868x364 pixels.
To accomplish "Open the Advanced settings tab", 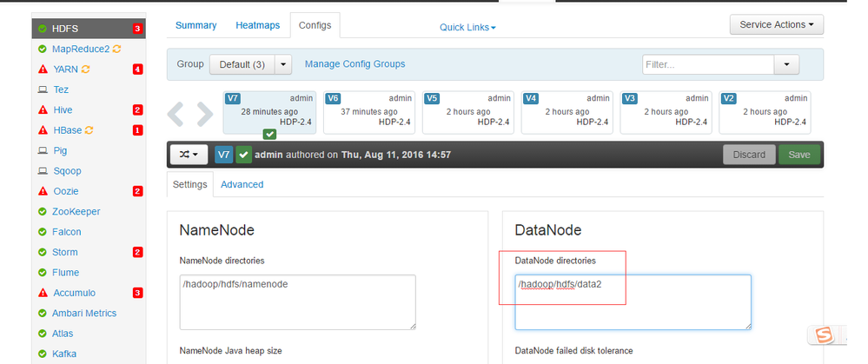I will pos(242,184).
